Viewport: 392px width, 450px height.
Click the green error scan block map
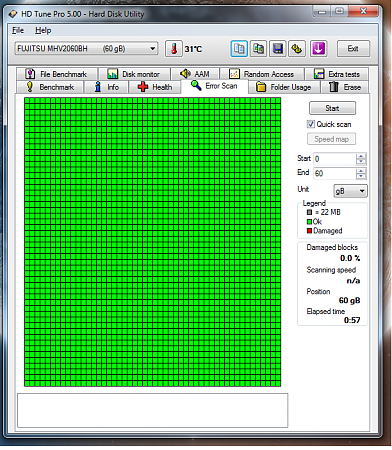(x=152, y=242)
